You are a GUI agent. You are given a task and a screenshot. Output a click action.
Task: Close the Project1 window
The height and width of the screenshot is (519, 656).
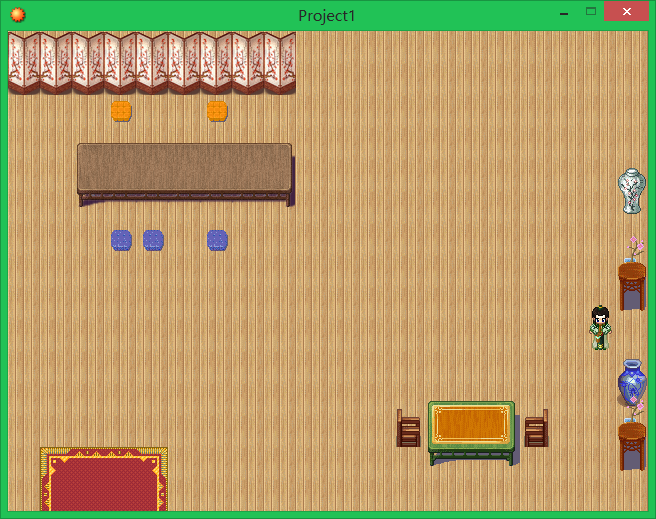[x=626, y=11]
